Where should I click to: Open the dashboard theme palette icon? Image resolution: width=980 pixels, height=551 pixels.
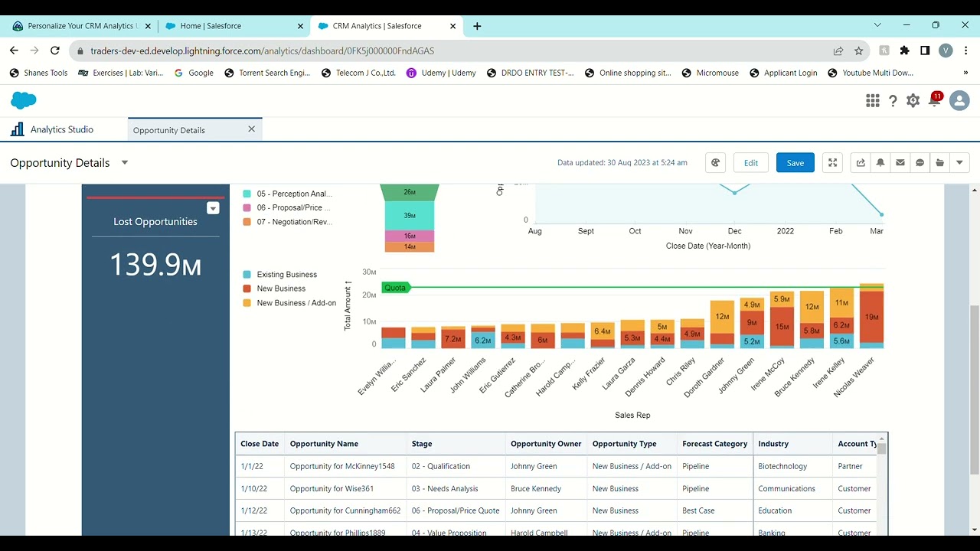(x=715, y=162)
